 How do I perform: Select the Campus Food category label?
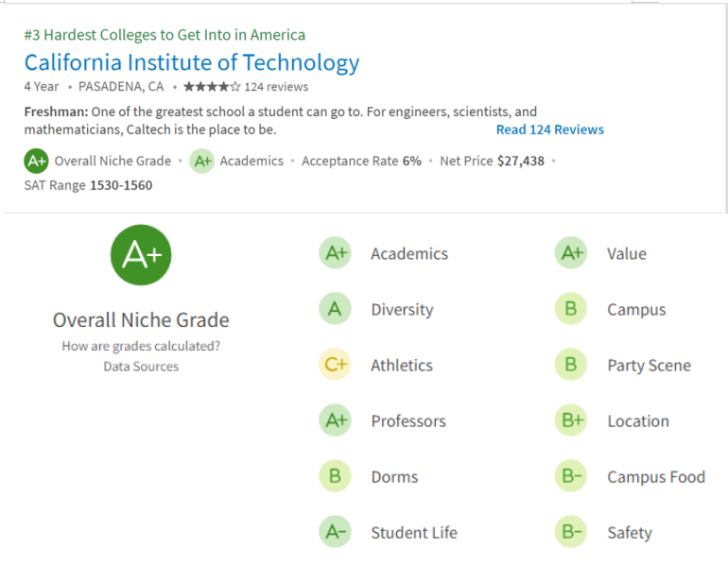point(656,477)
